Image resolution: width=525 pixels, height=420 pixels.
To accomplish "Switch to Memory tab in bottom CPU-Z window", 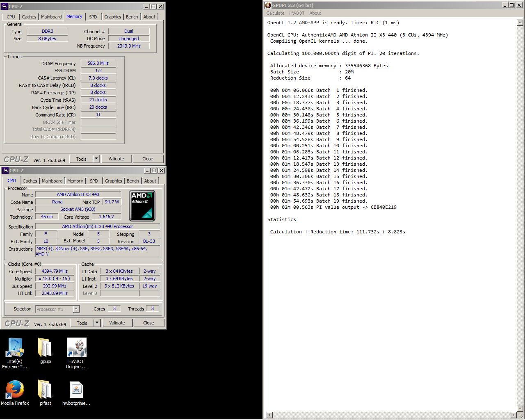I will [x=75, y=181].
